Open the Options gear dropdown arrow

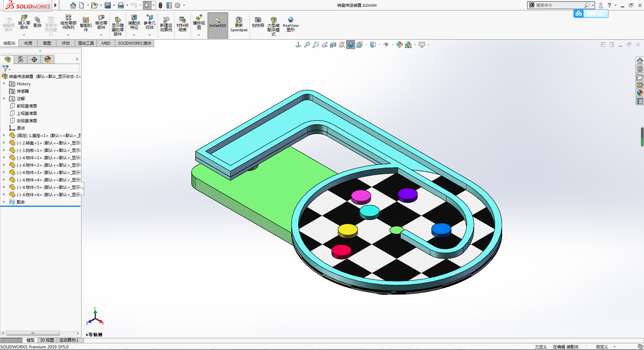[x=184, y=5]
